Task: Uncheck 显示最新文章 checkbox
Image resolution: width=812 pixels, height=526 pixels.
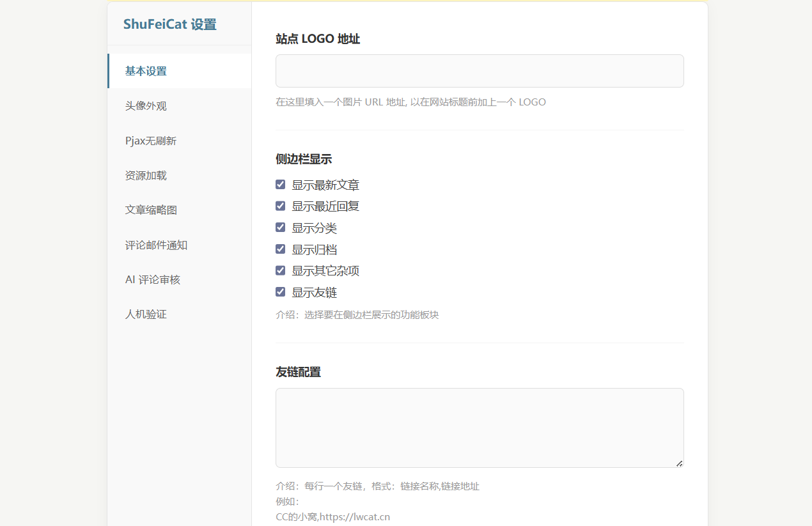Action: pos(280,185)
